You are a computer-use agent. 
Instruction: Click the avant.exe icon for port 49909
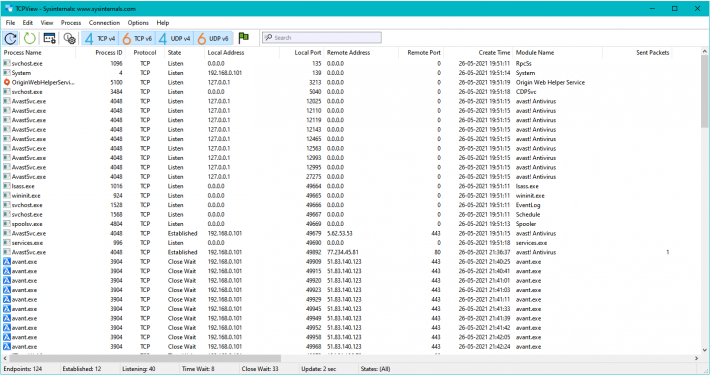click(6, 262)
